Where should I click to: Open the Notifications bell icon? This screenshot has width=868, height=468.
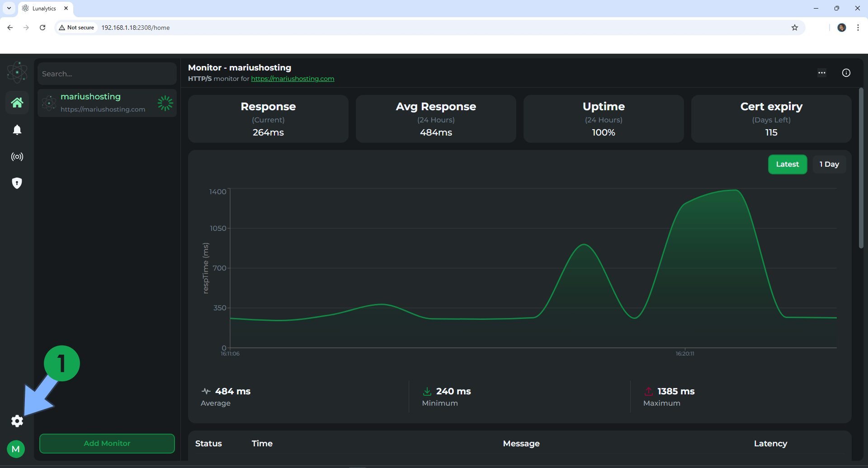pos(17,130)
